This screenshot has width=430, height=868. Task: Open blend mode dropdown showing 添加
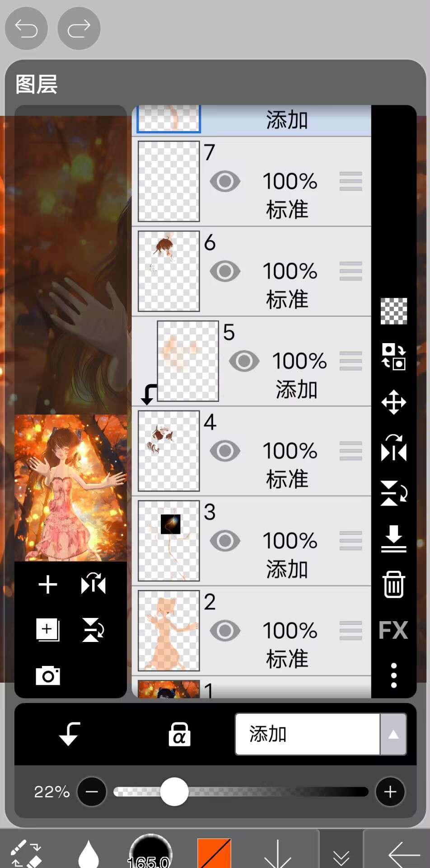tap(308, 734)
